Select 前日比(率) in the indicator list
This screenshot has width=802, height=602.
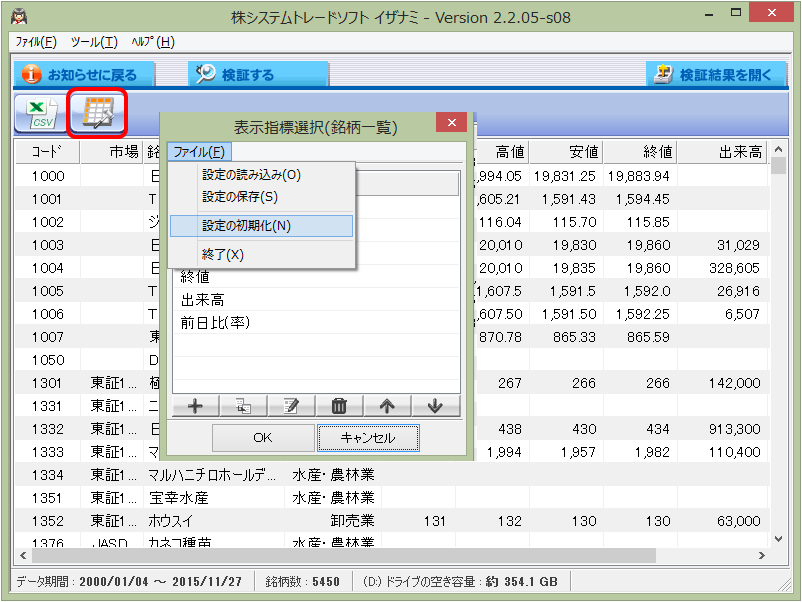click(x=316, y=323)
